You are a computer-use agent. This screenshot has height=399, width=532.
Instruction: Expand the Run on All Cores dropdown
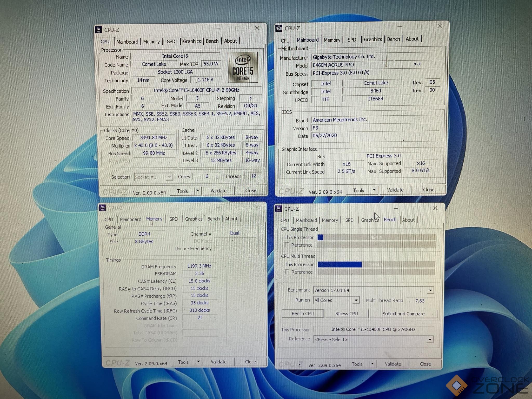click(x=356, y=300)
